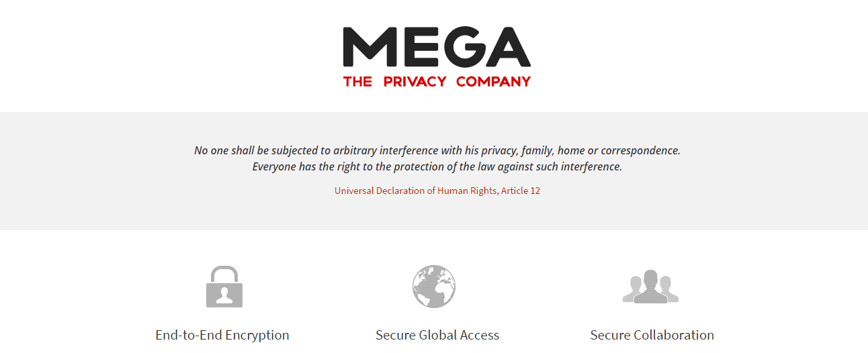
Task: Click the Secure Collaboration heading
Action: (x=652, y=335)
